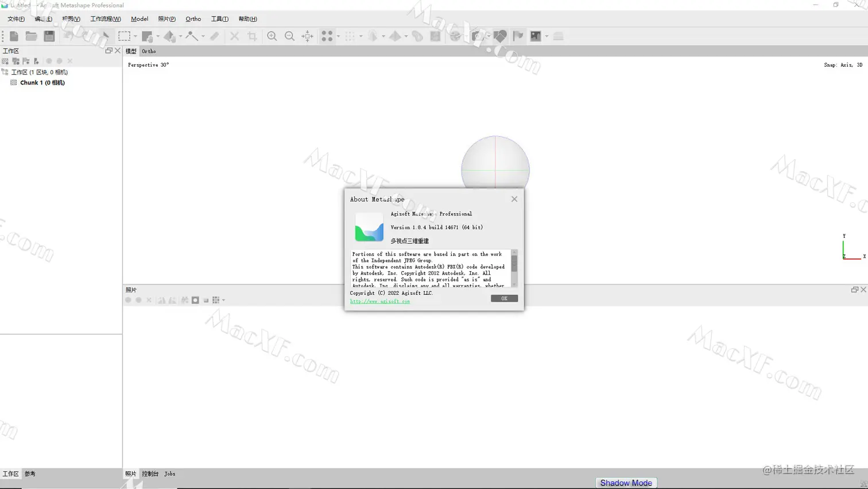Click the Add Chunk icon in workspace panel
Viewport: 868px width, 489px height.
[5, 61]
